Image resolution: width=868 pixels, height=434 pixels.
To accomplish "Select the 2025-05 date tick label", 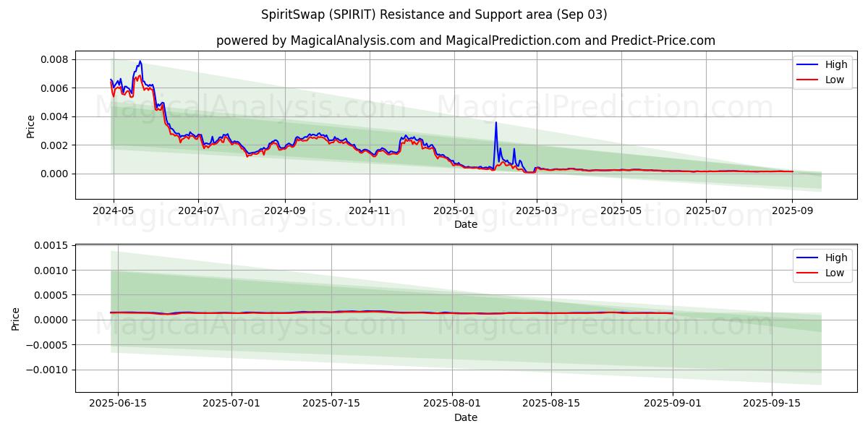I will (621, 211).
